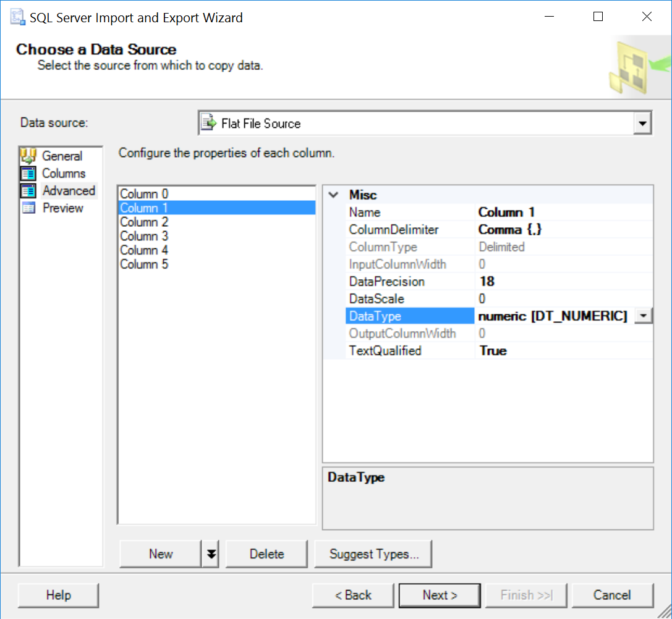Click the Preview page icon
672x619 pixels.
pos(29,208)
